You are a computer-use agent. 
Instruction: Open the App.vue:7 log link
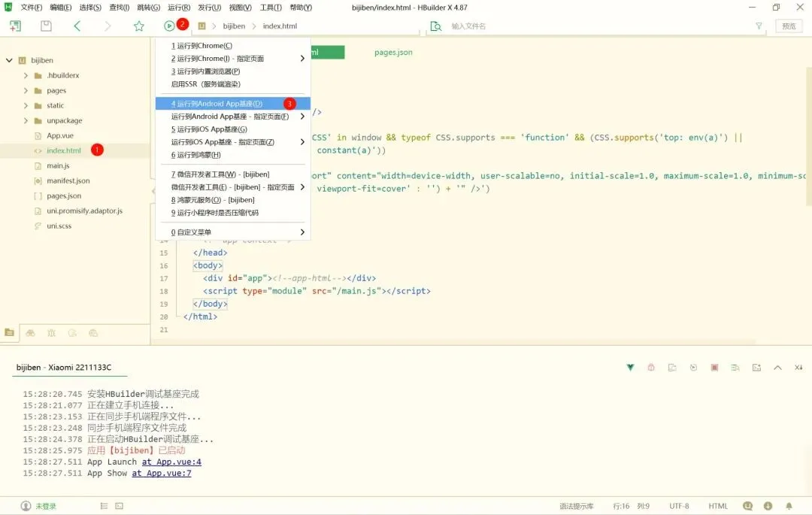tap(162, 473)
